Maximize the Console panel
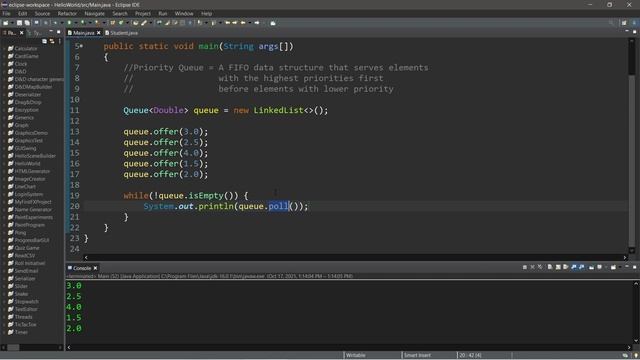This screenshot has height=360, width=640. (635, 267)
